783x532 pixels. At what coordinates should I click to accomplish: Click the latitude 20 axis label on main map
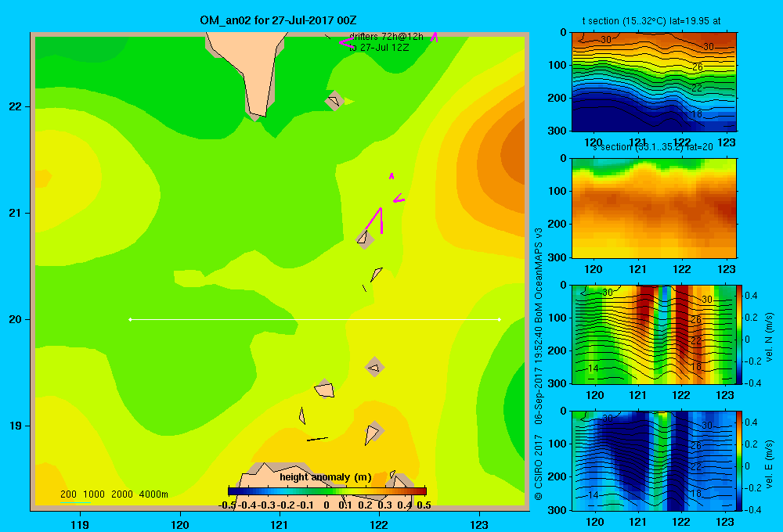[x=16, y=319]
